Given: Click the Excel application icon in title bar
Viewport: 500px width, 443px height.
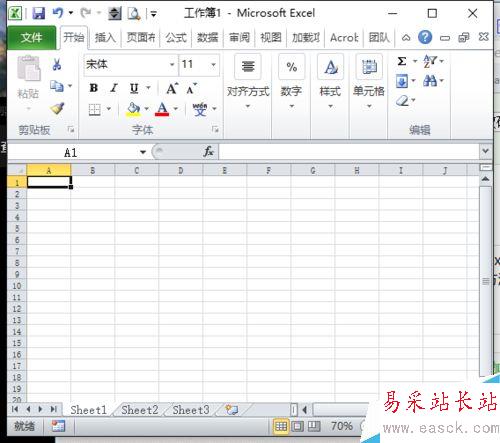Looking at the screenshot, I should point(15,13).
